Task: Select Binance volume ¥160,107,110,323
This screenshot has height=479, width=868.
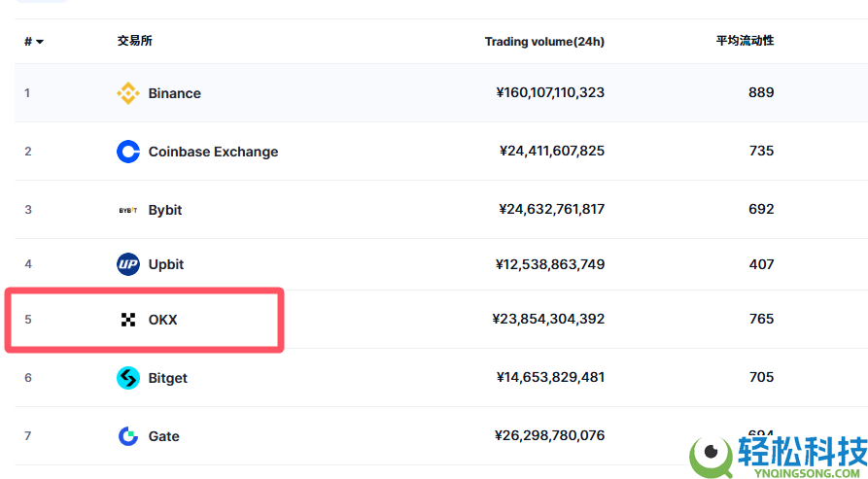Action: [x=550, y=92]
